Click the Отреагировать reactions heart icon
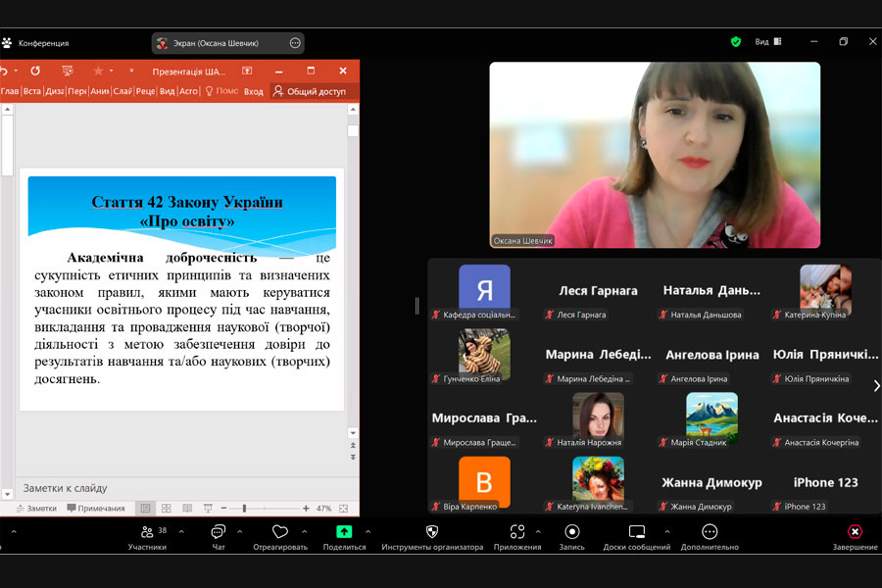The image size is (882, 588). coord(280,531)
